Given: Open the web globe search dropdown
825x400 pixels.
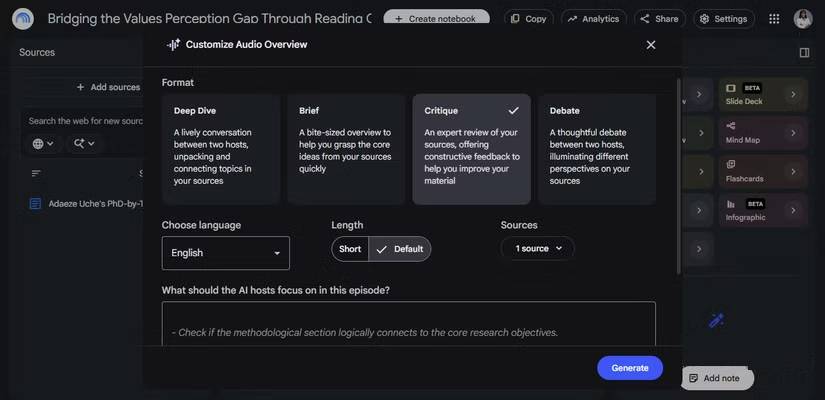Looking at the screenshot, I should (43, 144).
